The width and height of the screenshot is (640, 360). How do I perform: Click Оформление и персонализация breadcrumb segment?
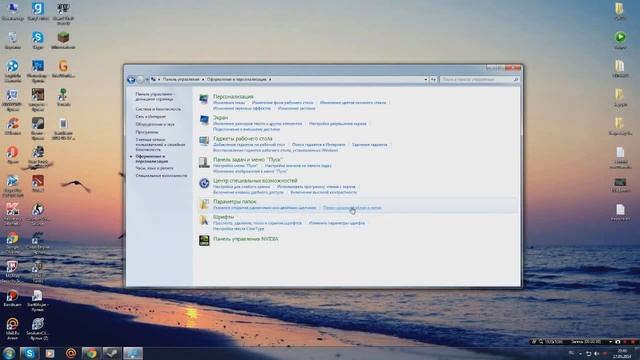click(236, 80)
